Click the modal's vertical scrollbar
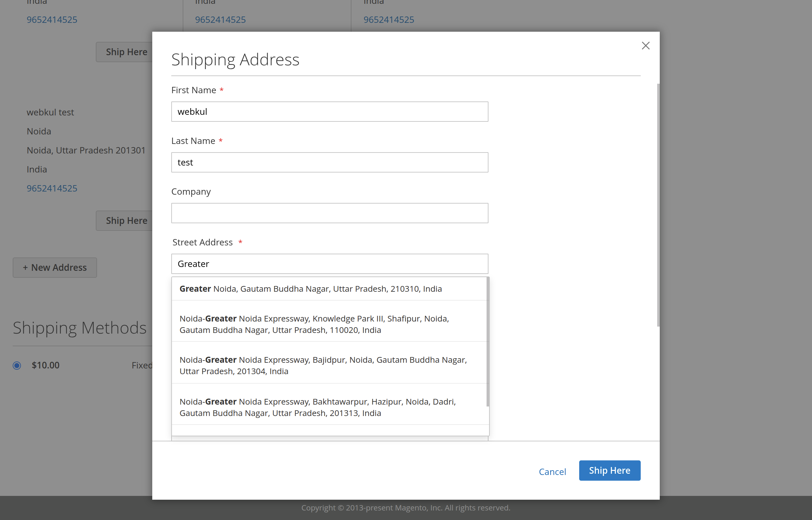 tap(658, 205)
